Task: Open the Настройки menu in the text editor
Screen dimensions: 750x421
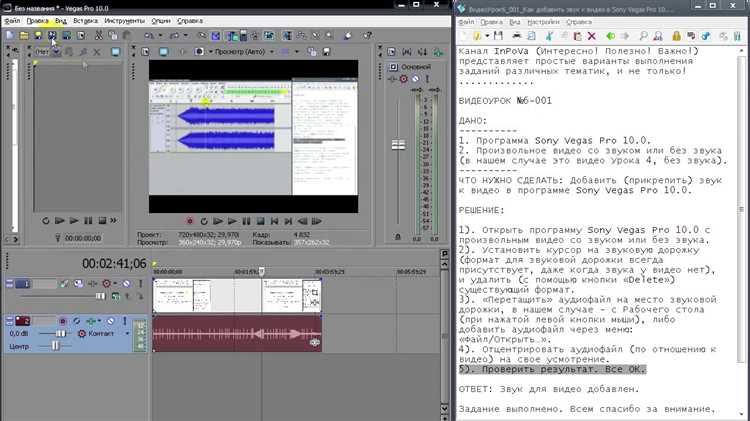Action: click(x=543, y=22)
